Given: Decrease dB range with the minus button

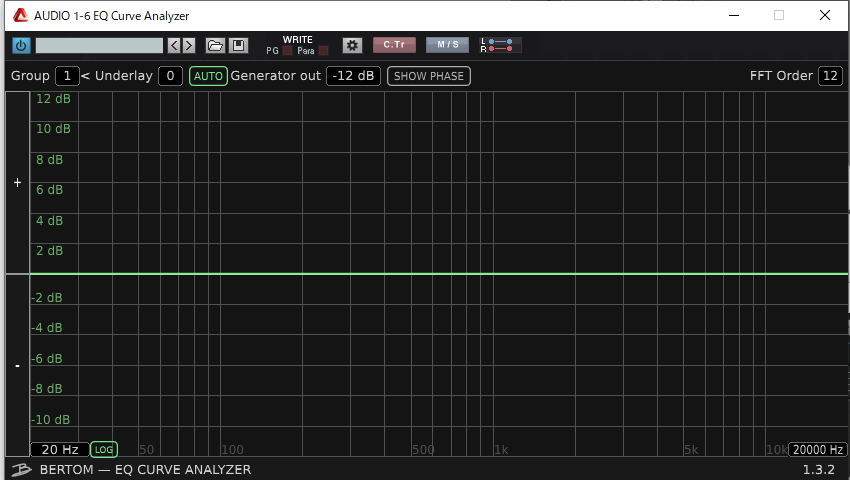Looking at the screenshot, I should (17, 366).
